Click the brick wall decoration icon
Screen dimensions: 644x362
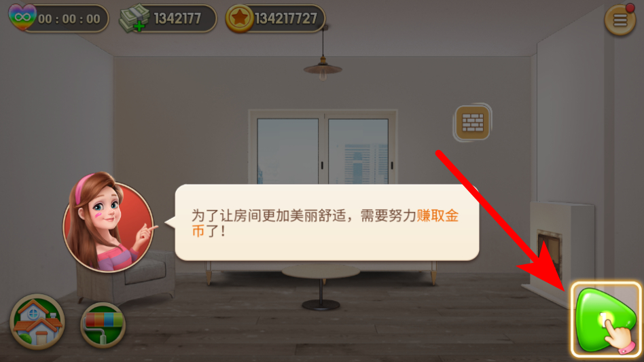(x=473, y=122)
